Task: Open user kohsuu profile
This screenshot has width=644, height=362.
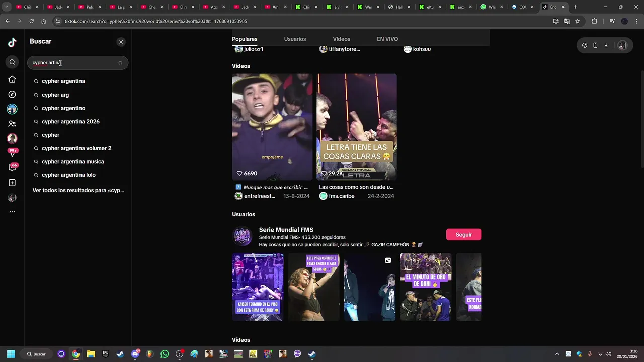Action: pyautogui.click(x=417, y=49)
